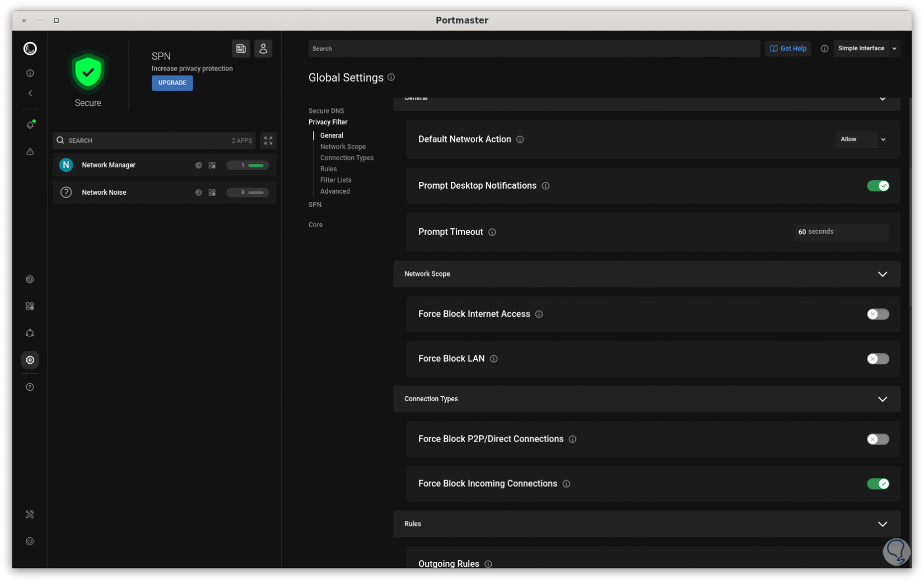Enable Force Block LAN toggle

878,359
